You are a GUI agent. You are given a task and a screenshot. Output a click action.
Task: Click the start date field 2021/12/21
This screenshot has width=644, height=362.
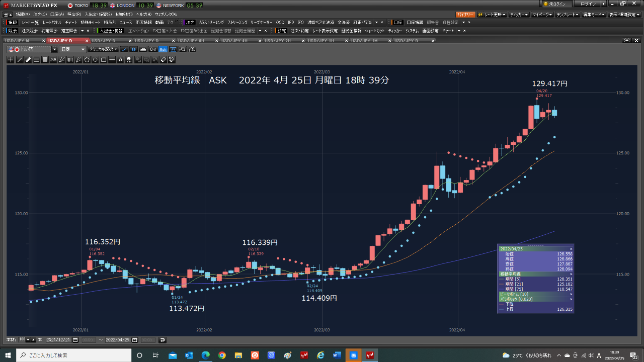click(58, 340)
